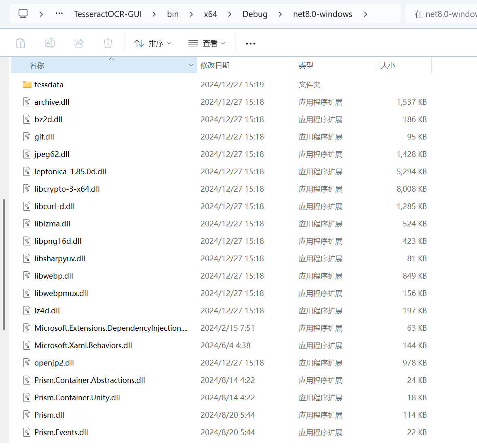Sort by 类型 column header
Image resolution: width=477 pixels, height=448 pixels.
point(336,65)
